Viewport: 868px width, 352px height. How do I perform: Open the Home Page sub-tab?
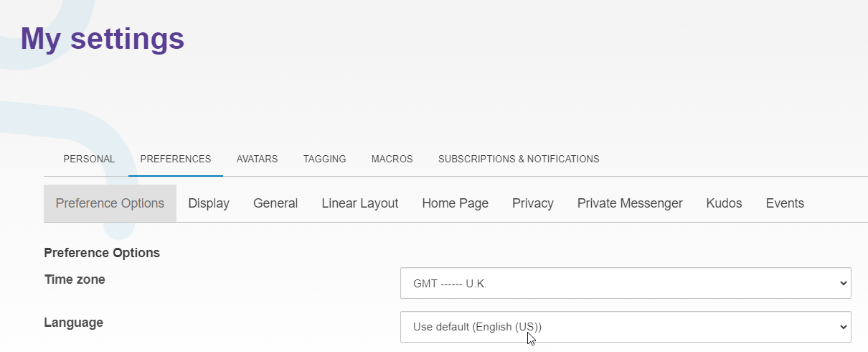pos(455,203)
